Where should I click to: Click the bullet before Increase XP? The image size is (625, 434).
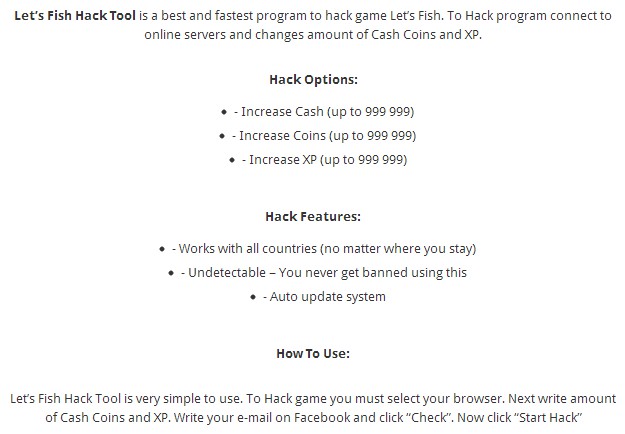click(x=232, y=160)
